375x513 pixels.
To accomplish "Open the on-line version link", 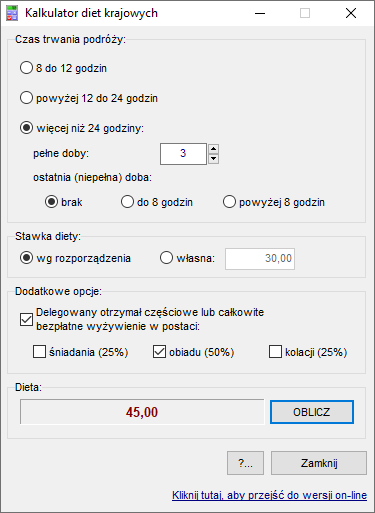I will click(x=269, y=495).
